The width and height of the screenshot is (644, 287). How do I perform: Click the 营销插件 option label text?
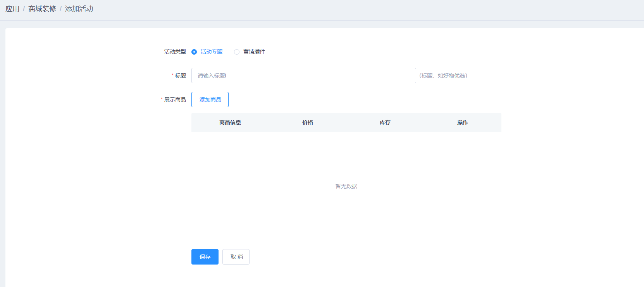pos(254,52)
